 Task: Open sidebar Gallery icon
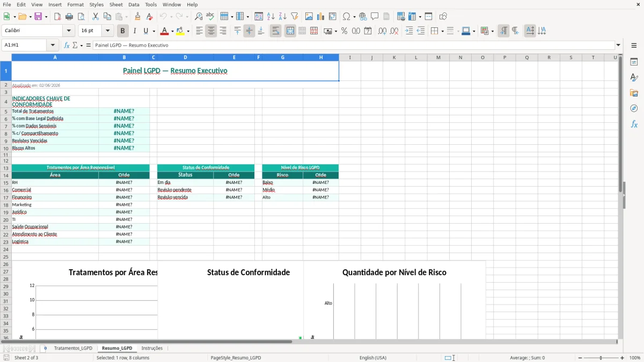(x=634, y=93)
